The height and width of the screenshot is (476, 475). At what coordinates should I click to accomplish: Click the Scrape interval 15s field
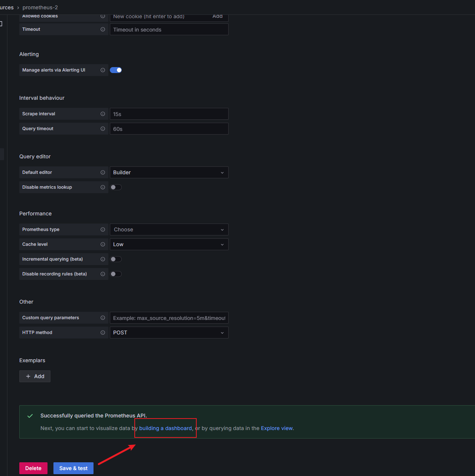coord(169,114)
